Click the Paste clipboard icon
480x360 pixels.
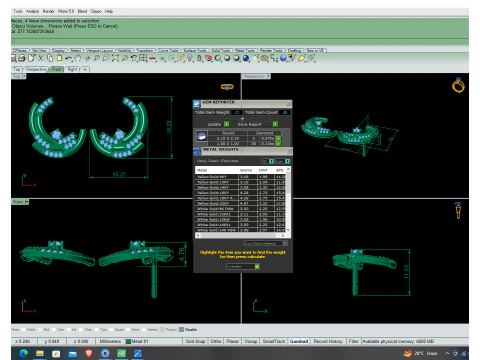point(59,58)
